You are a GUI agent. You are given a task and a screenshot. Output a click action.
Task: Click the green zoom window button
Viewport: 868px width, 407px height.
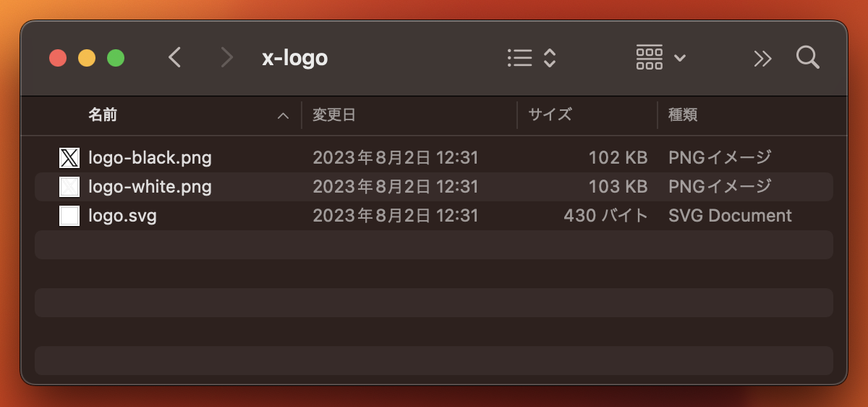coord(116,58)
